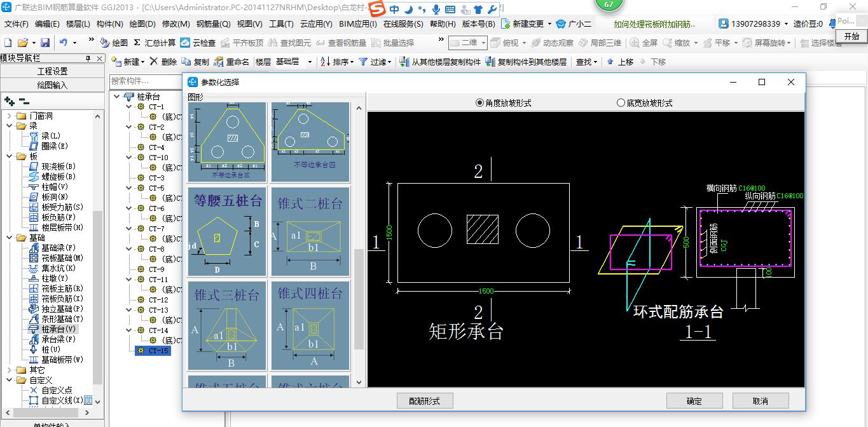Select 圈梁(E) in navigation tree
The width and height of the screenshot is (868, 427).
[55, 146]
